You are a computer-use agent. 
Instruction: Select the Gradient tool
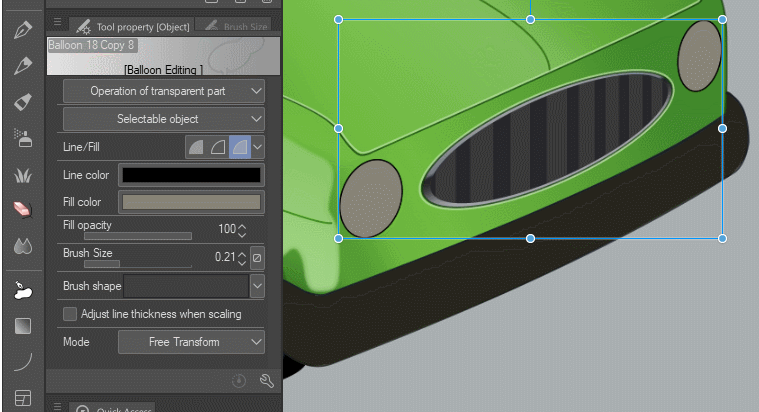22,326
